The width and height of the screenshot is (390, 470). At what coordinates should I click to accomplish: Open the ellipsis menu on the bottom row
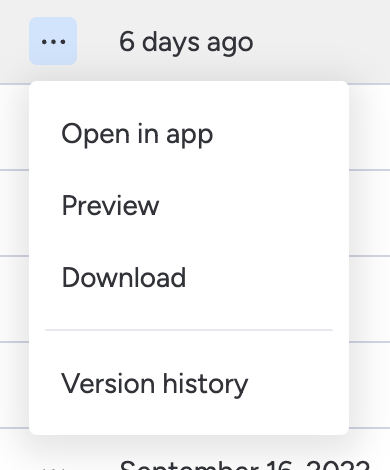coord(53,468)
